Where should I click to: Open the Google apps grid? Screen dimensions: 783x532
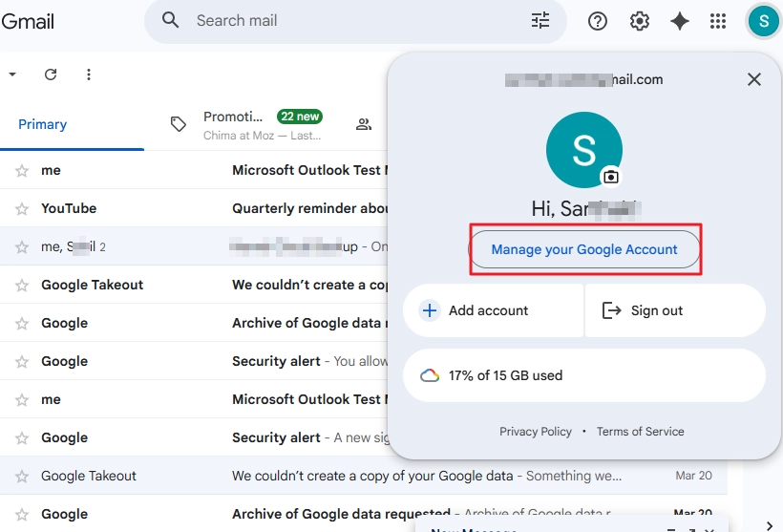718,21
